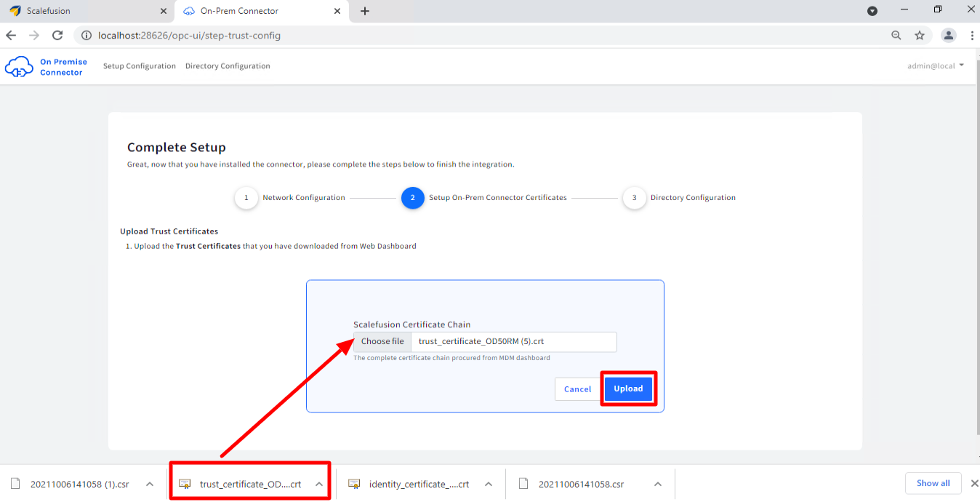
Task: Open the Directory Configuration menu
Action: pos(228,66)
